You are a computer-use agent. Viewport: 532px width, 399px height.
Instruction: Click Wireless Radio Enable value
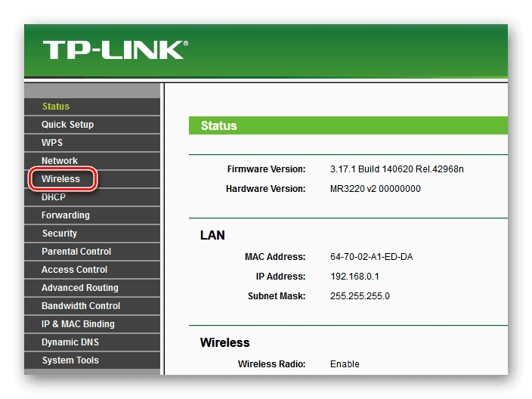345,364
